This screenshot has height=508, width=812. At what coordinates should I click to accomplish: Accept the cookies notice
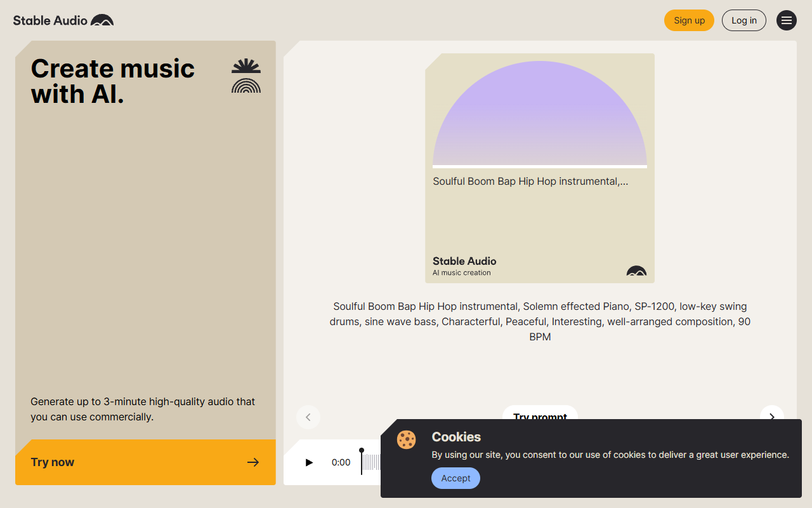[455, 478]
